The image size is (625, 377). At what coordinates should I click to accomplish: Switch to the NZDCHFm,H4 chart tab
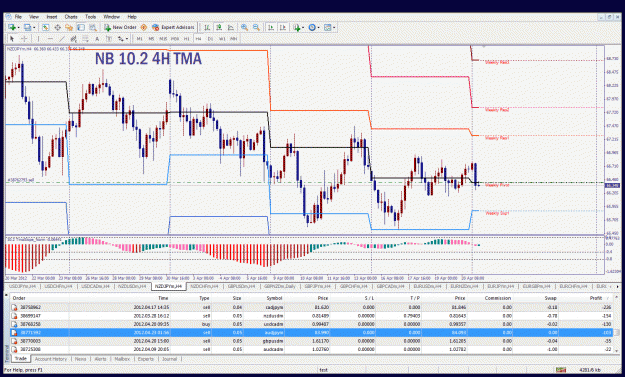[204, 286]
